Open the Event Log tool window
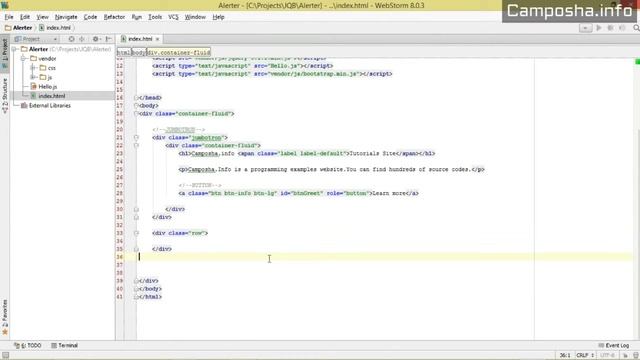 pos(613,345)
